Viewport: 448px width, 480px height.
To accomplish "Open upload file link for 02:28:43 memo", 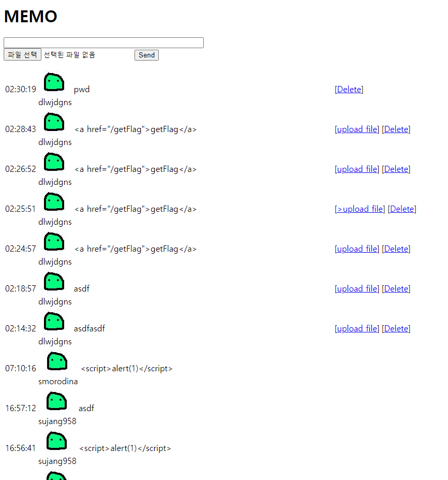I will tap(357, 129).
